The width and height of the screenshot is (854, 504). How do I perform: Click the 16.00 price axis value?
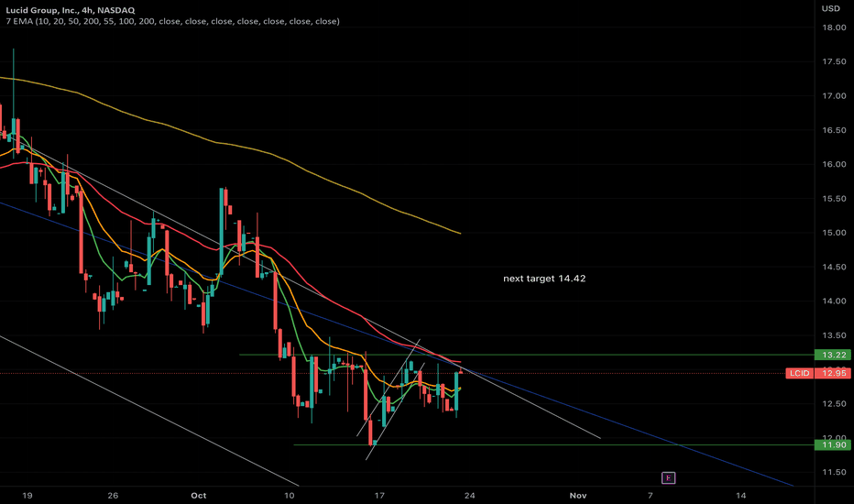834,164
